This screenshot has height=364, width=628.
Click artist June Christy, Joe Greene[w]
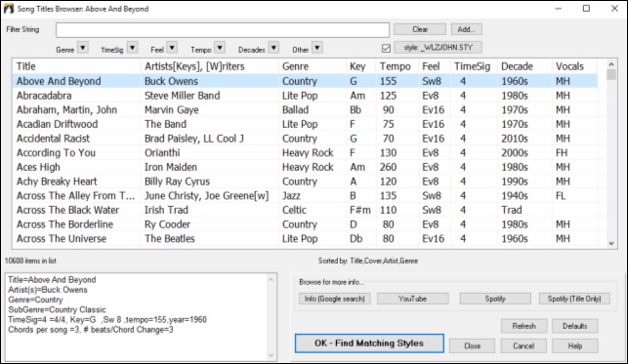(x=207, y=195)
